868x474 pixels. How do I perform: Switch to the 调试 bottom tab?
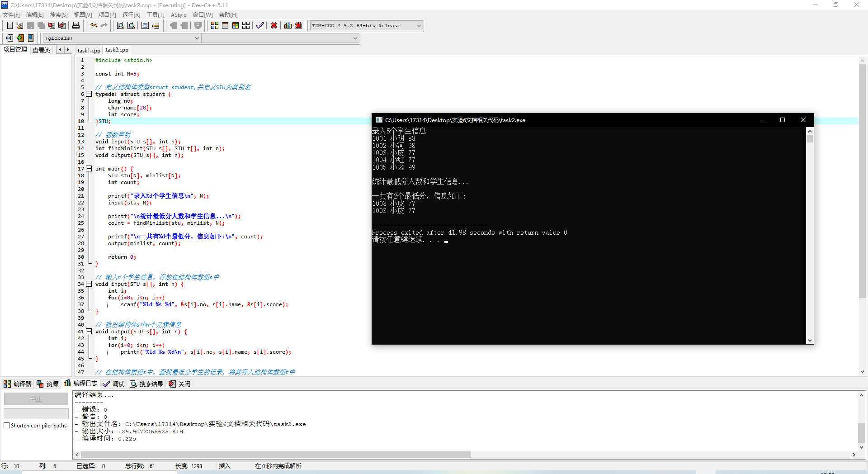(x=113, y=384)
